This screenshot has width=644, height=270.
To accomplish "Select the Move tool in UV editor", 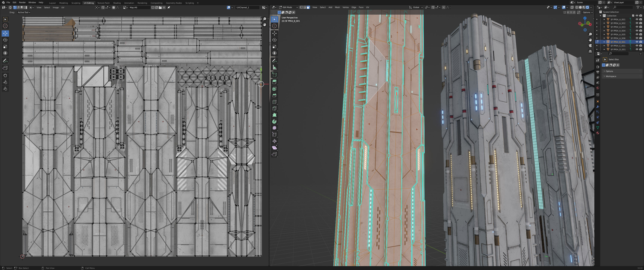I will (5, 33).
